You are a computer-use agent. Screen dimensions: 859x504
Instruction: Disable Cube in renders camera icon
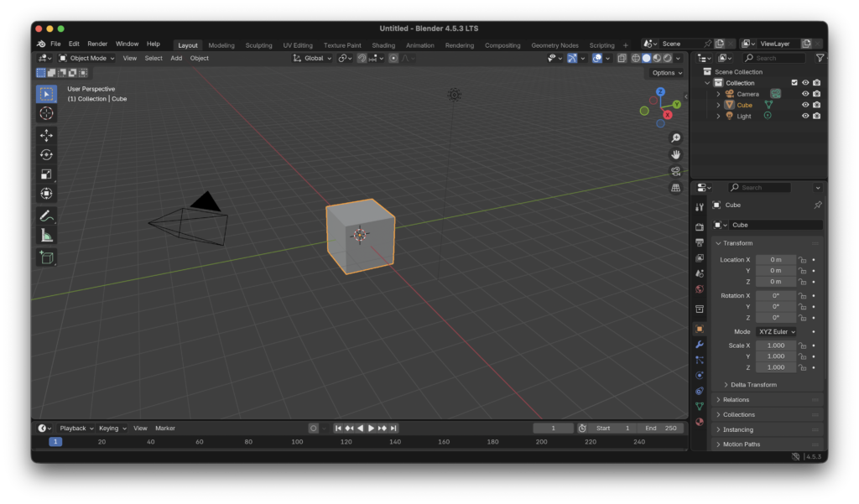pos(817,105)
